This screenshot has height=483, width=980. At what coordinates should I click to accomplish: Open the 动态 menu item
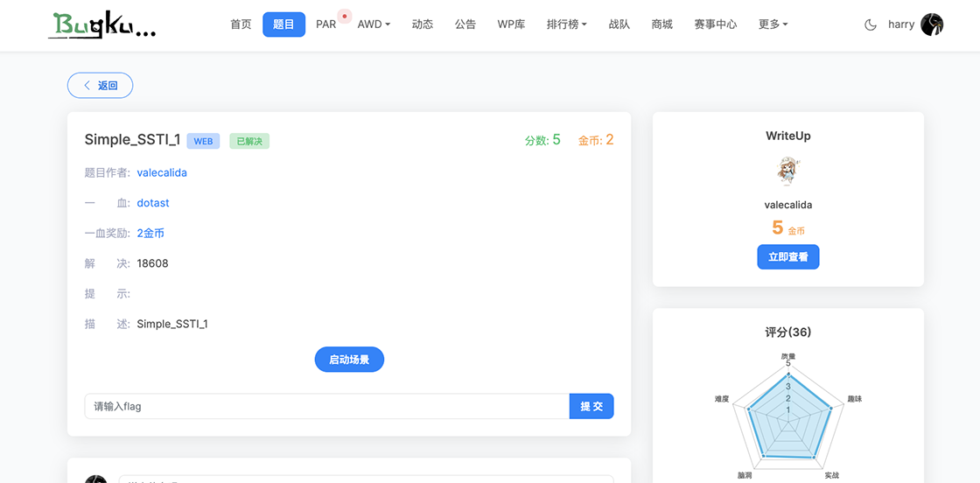(423, 25)
